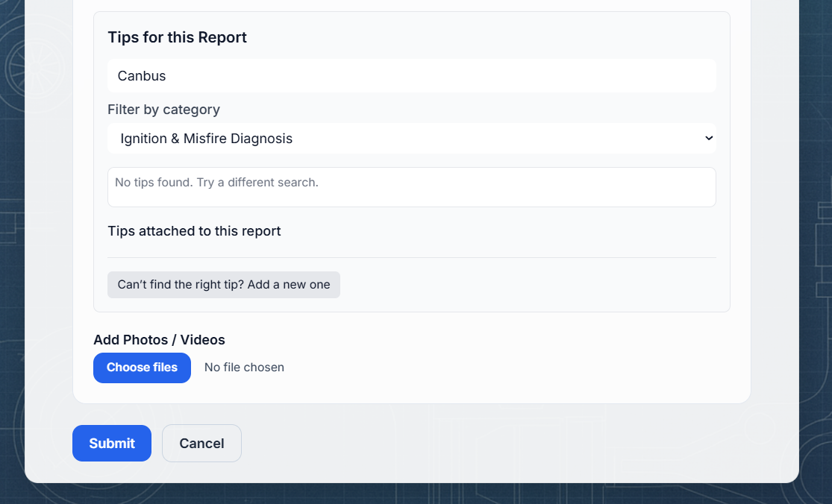Click 'Can't find the right tip? Add a new one'

pyautogui.click(x=224, y=285)
